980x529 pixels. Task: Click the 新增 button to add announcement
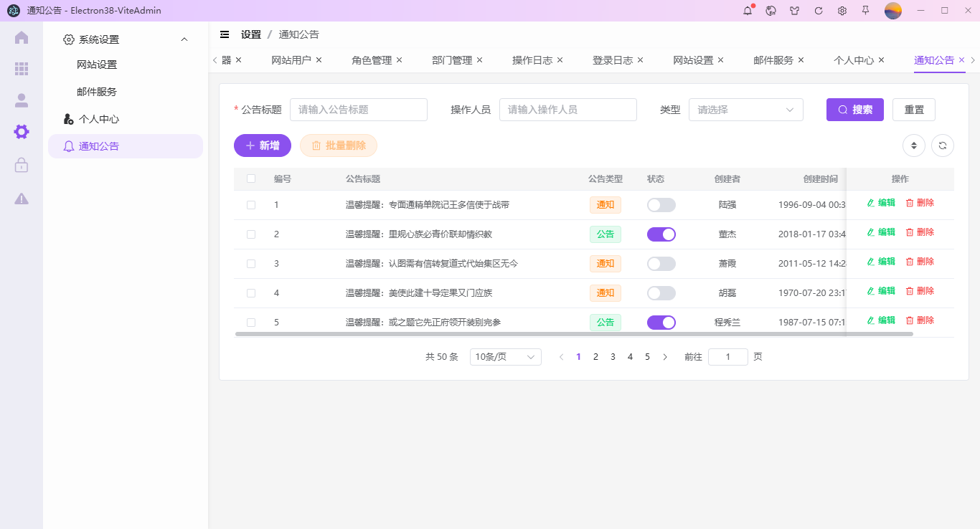262,145
